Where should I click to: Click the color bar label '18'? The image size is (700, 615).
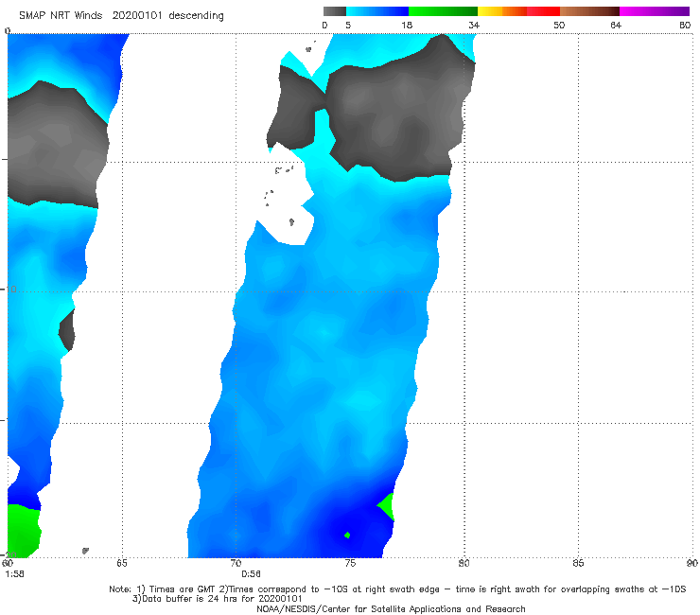[x=407, y=25]
